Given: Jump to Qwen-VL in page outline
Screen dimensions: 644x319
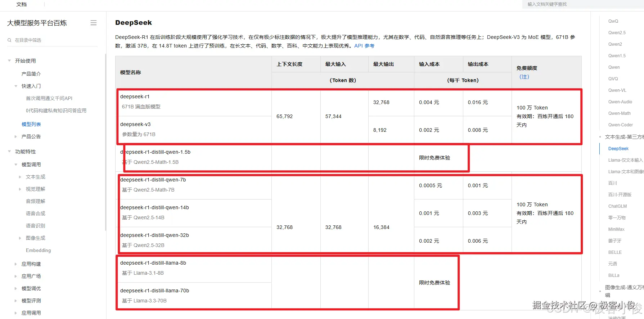Looking at the screenshot, I should point(617,90).
